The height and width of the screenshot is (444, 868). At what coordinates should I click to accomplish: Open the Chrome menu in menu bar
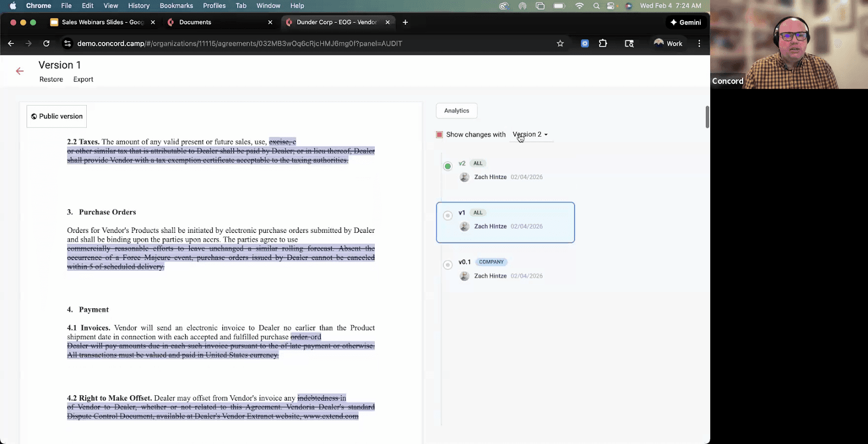[39, 5]
